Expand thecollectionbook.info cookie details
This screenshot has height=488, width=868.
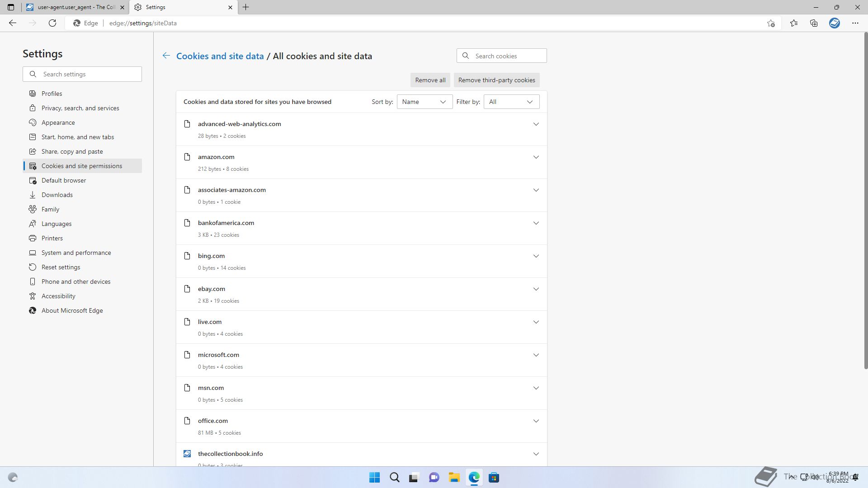pos(536,454)
